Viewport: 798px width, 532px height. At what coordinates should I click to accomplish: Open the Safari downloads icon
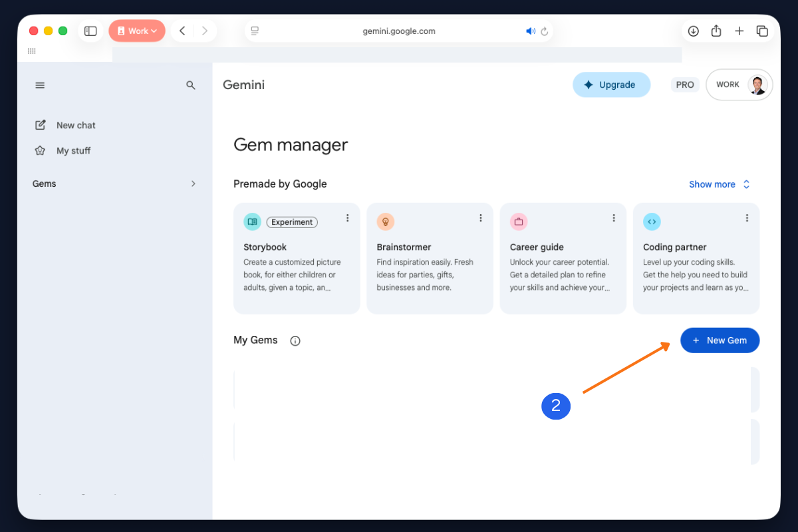pos(693,31)
